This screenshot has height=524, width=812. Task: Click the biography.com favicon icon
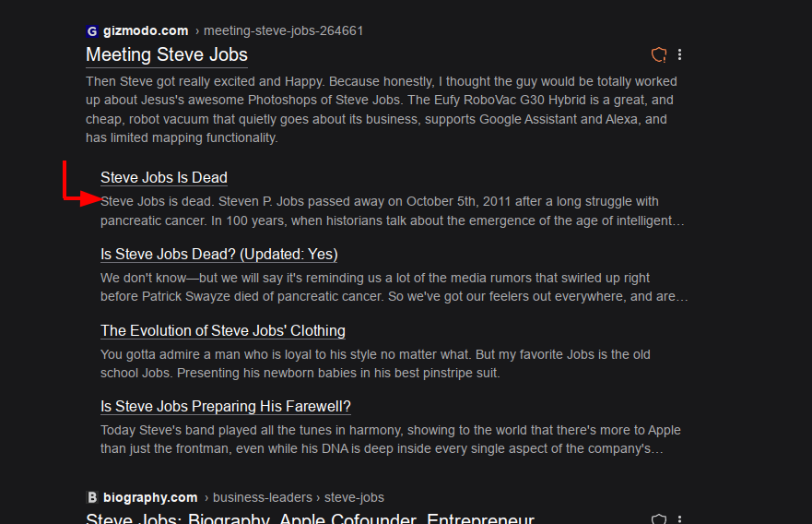(x=91, y=497)
